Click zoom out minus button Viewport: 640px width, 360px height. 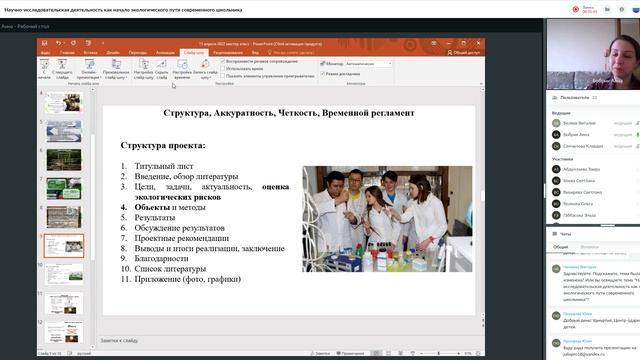click(421, 353)
